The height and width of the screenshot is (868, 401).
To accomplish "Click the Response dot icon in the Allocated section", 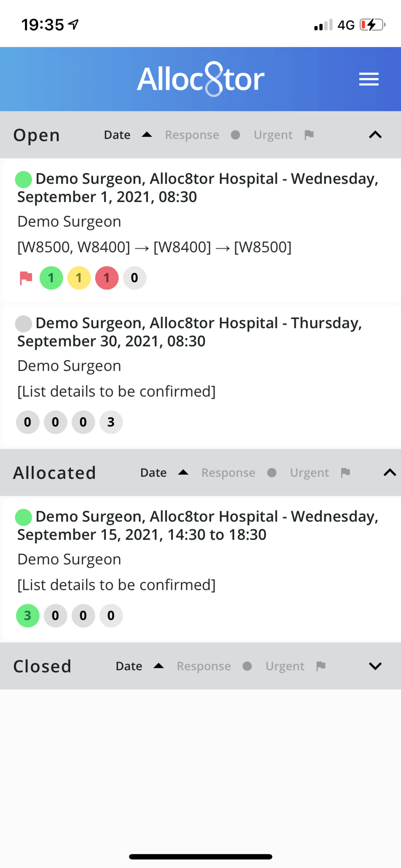I will [272, 473].
